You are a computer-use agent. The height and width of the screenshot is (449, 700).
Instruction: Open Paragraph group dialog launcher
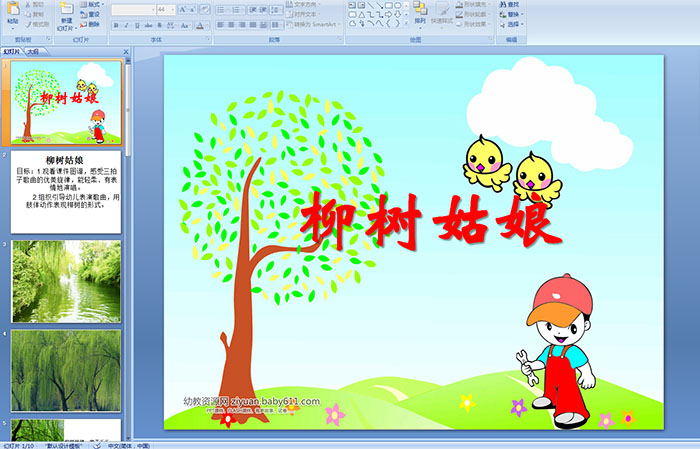339,39
